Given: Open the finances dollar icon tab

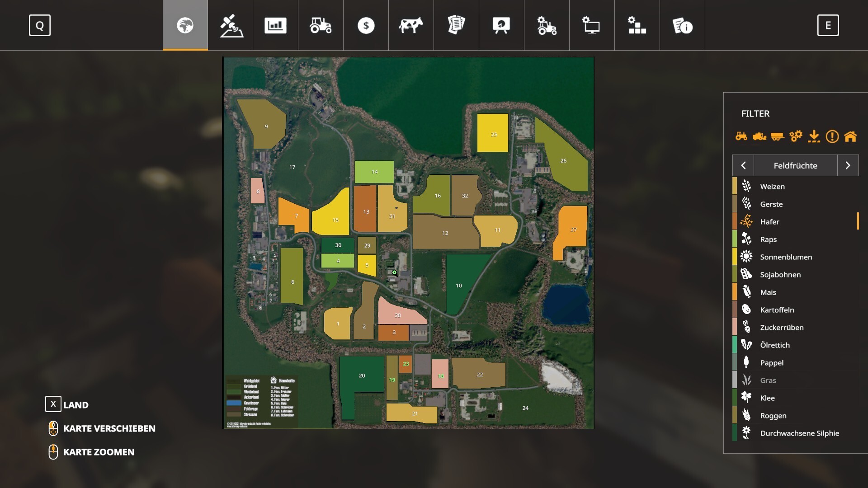Looking at the screenshot, I should tap(366, 25).
